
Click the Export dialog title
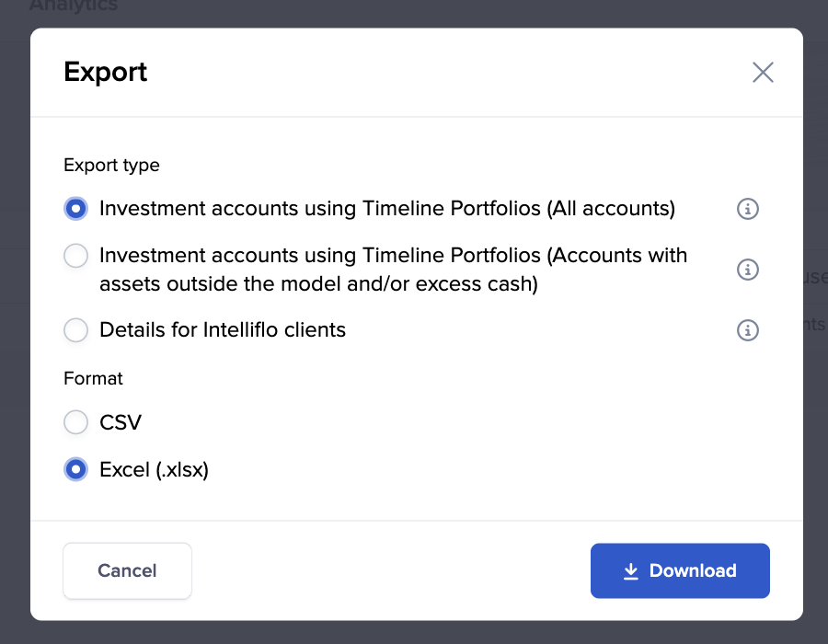point(105,72)
